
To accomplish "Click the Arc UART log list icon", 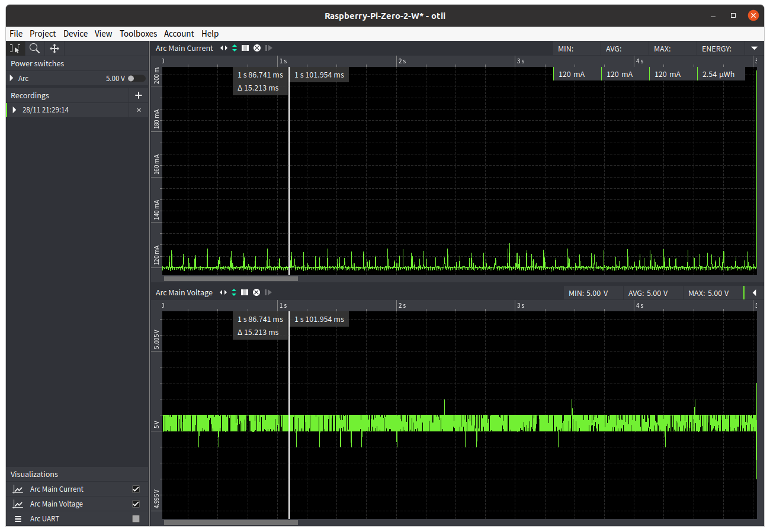I will coord(18,519).
